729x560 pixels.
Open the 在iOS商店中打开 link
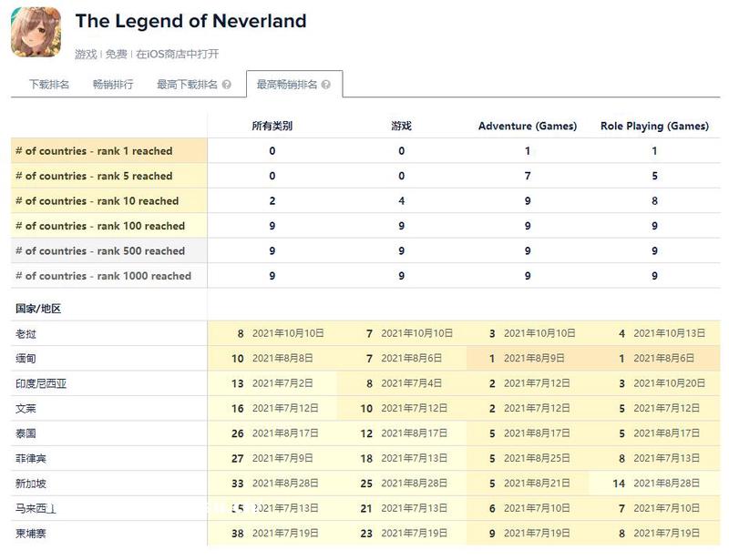(x=178, y=55)
